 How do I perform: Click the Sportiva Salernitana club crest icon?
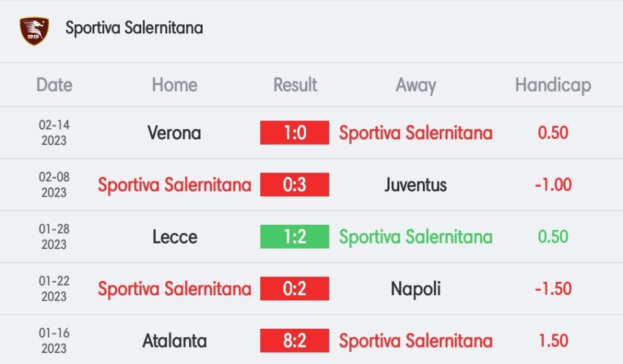pos(34,29)
